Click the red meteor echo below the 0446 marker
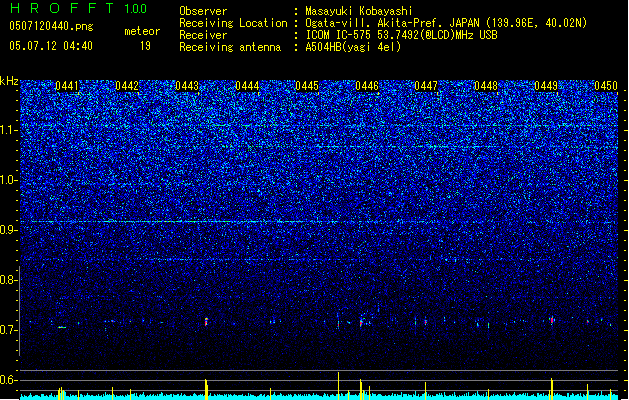Viewport: 629px width, 400px height. coord(361,322)
